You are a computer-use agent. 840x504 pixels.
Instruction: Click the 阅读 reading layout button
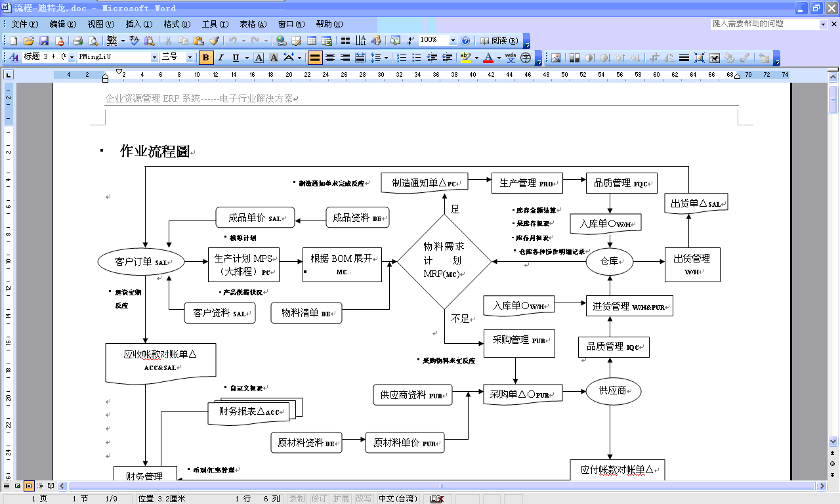coord(499,41)
